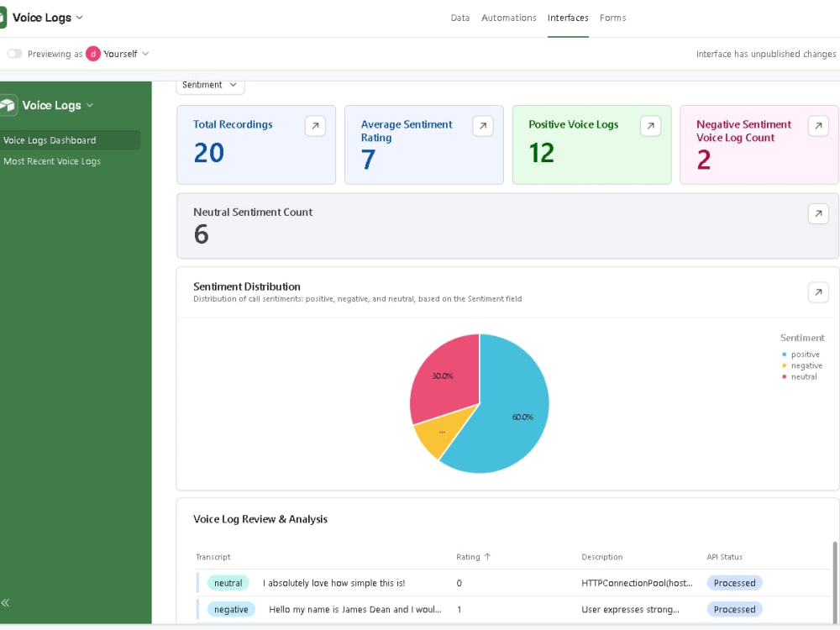Click rating value 0 in first row
The height and width of the screenshot is (630, 840).
point(459,583)
